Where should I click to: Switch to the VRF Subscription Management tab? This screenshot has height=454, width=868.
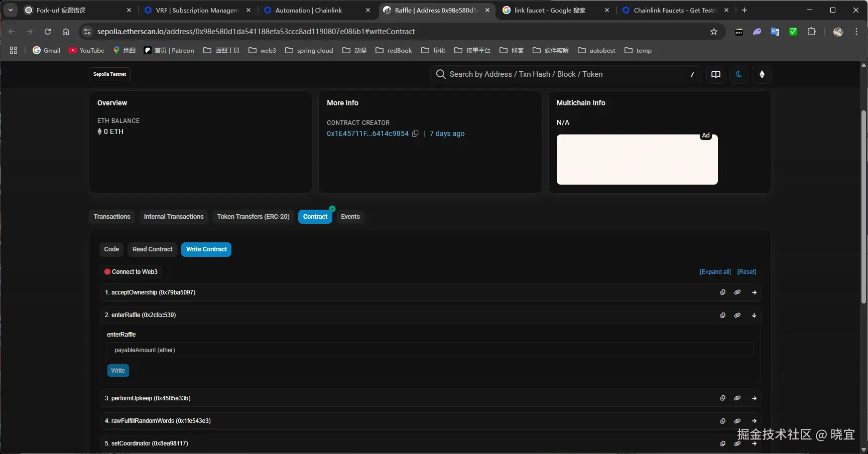tap(198, 10)
